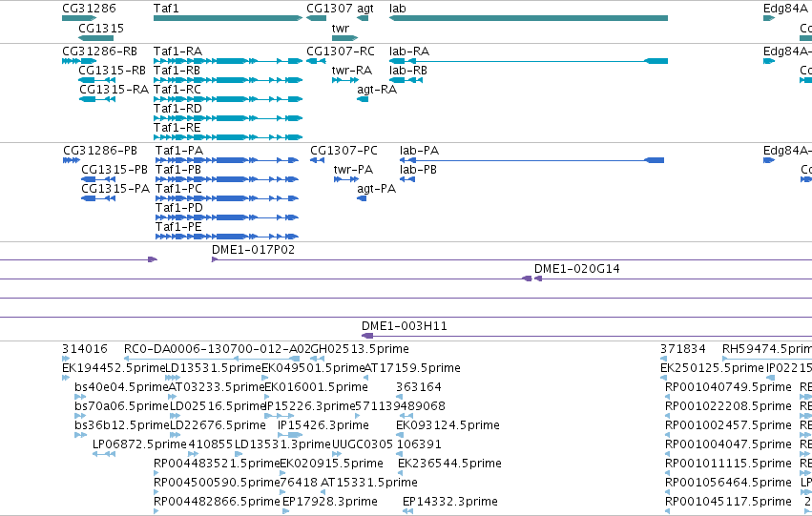The height and width of the screenshot is (516, 812).
Task: Select transcript Taf1-RD
Action: coord(228,118)
